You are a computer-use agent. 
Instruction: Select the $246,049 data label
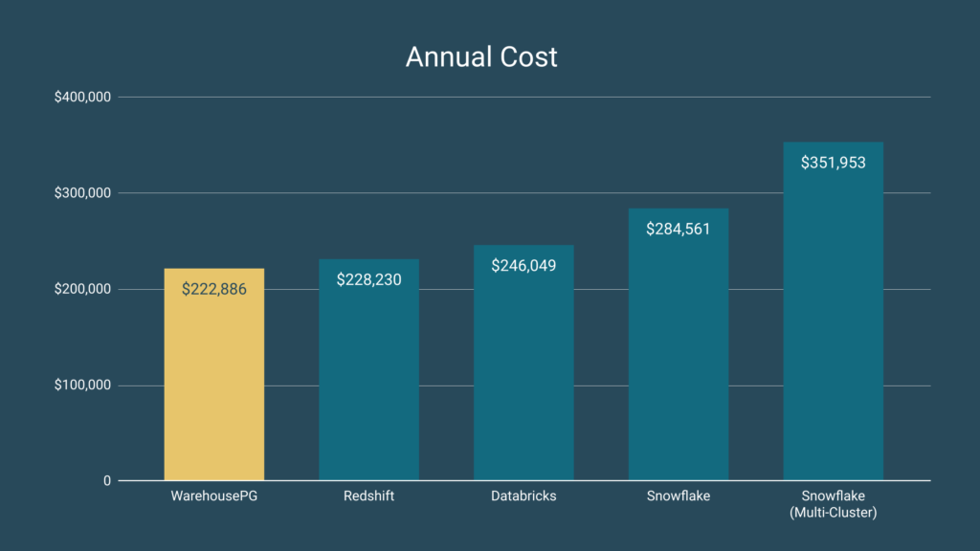[523, 265]
